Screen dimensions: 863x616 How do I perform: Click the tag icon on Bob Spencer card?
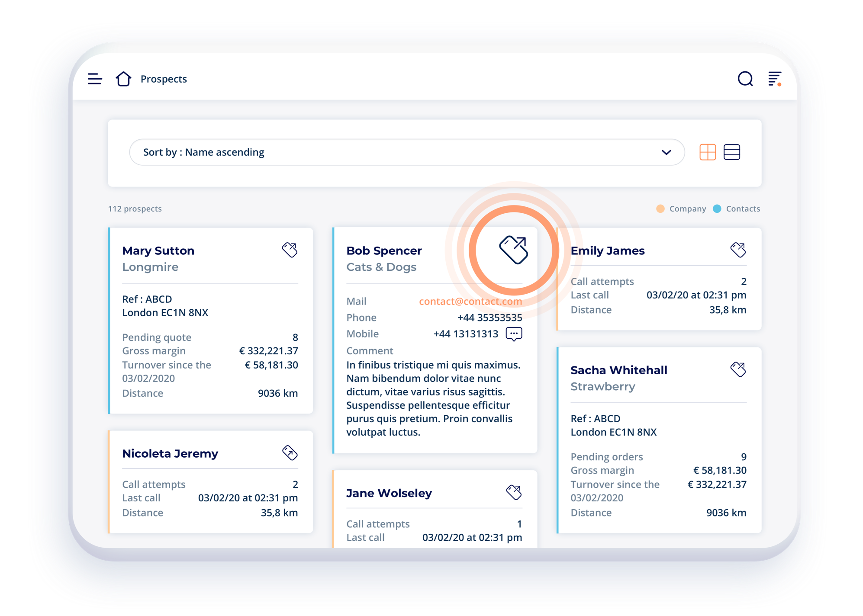tap(514, 250)
